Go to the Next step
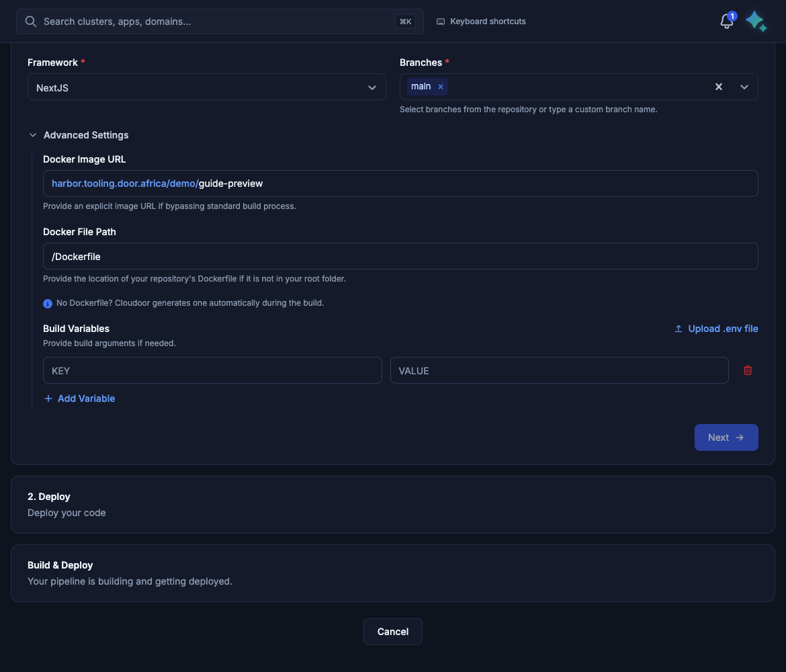Screen dimensions: 786x672 click(726, 437)
